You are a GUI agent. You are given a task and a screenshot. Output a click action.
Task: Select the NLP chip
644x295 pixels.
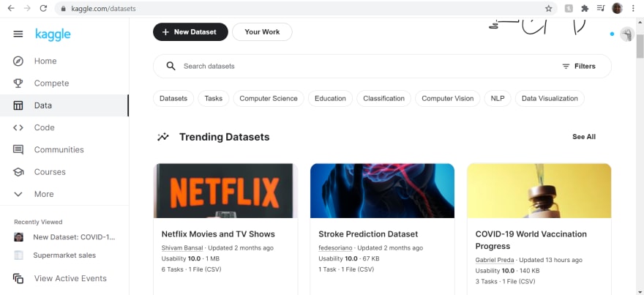[498, 99]
